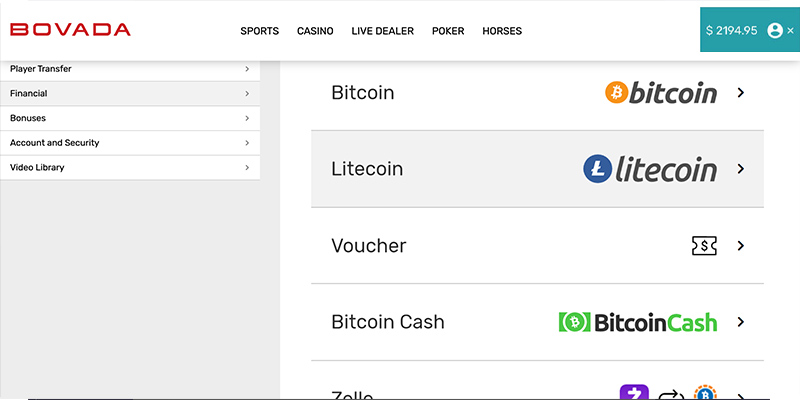Click the purple Zelle icon
This screenshot has height=400, width=800.
pyautogui.click(x=634, y=394)
